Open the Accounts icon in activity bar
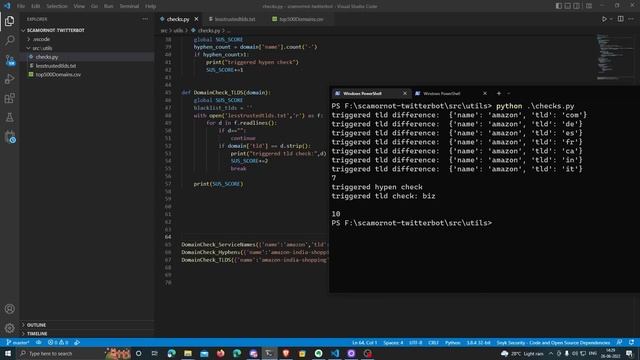Image resolution: width=640 pixels, height=360 pixels. [9, 309]
